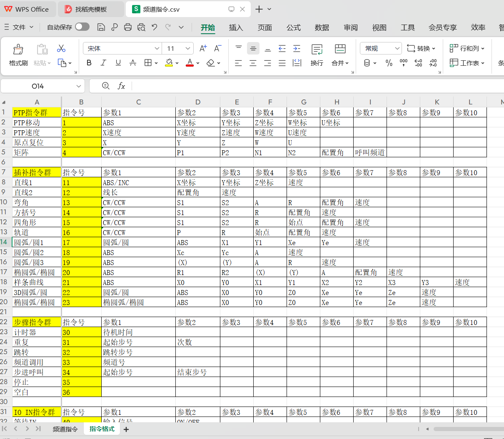The image size is (504, 439).
Task: Click the yellow fill color swatch
Action: pyautogui.click(x=169, y=63)
